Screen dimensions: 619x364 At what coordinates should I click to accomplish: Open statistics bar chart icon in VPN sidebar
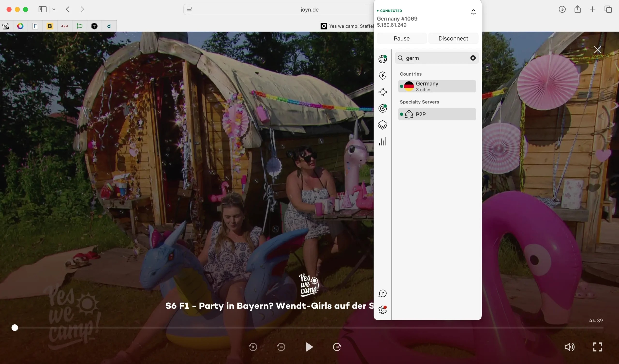click(383, 141)
